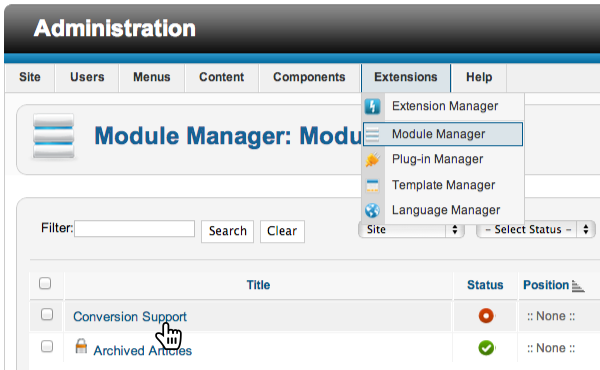Open the Components menu
600x370 pixels.
click(x=309, y=77)
